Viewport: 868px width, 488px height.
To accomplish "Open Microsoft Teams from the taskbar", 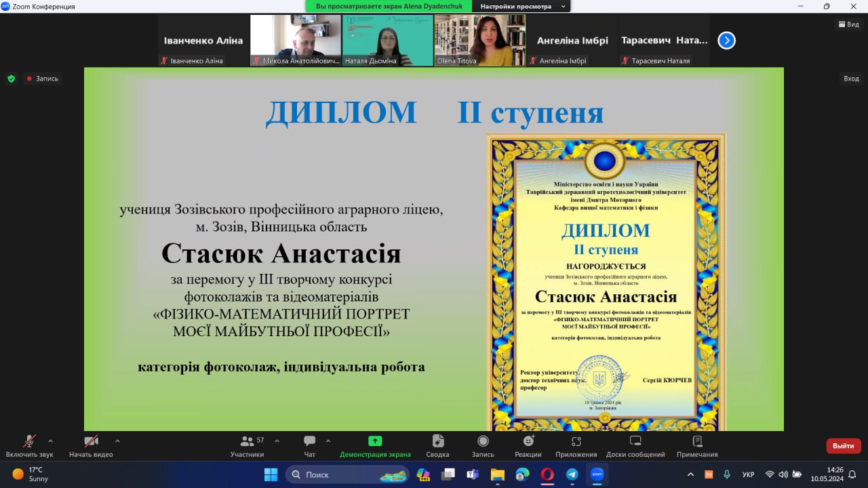I will coord(473,474).
